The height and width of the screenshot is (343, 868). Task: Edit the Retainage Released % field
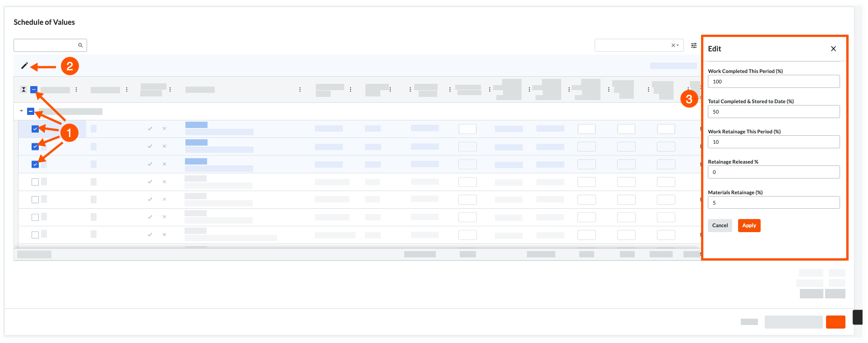[774, 172]
